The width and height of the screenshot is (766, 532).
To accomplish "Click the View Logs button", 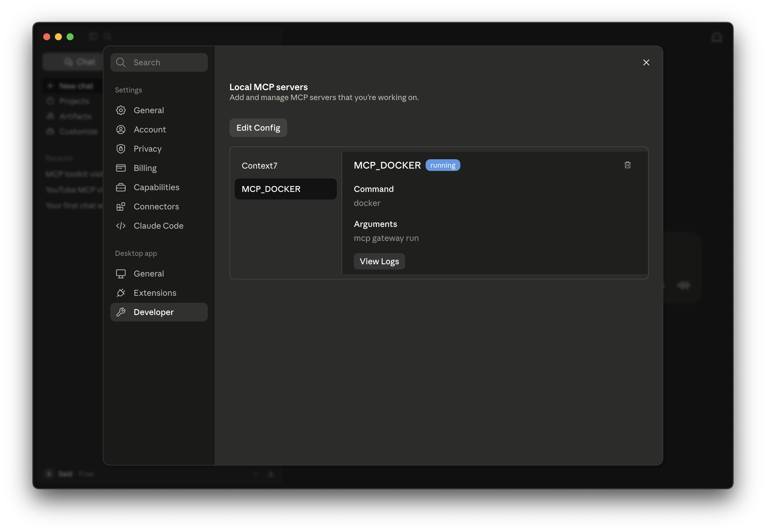I will (x=379, y=261).
